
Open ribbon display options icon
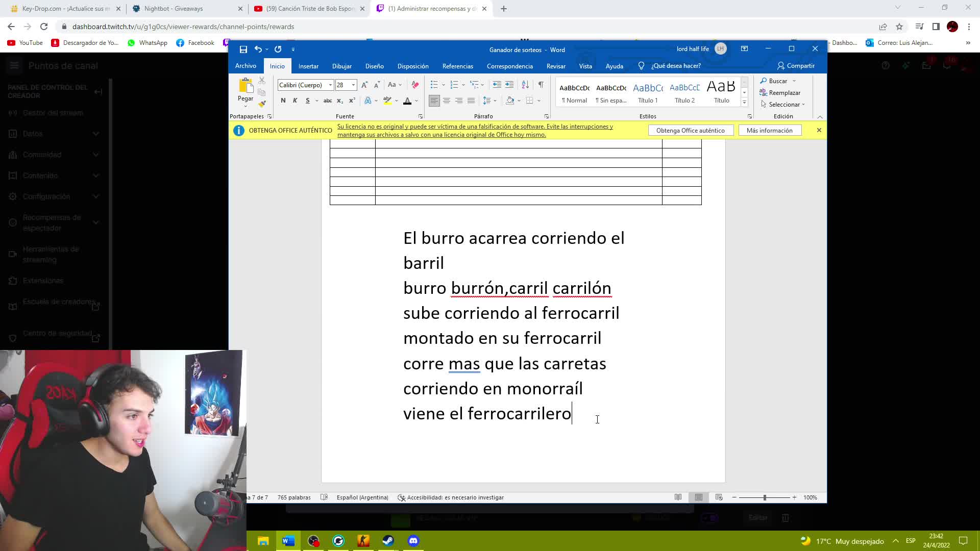pos(745,49)
